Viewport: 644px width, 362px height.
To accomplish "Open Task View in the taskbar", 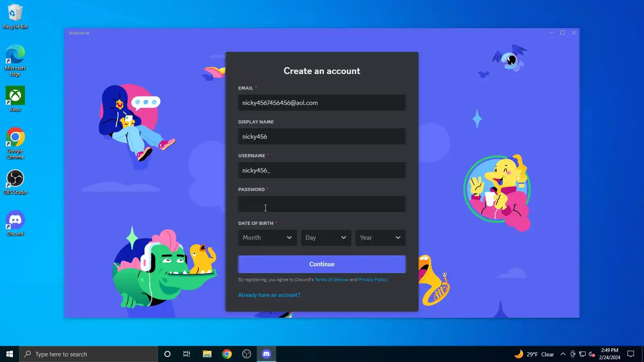I will tap(187, 354).
